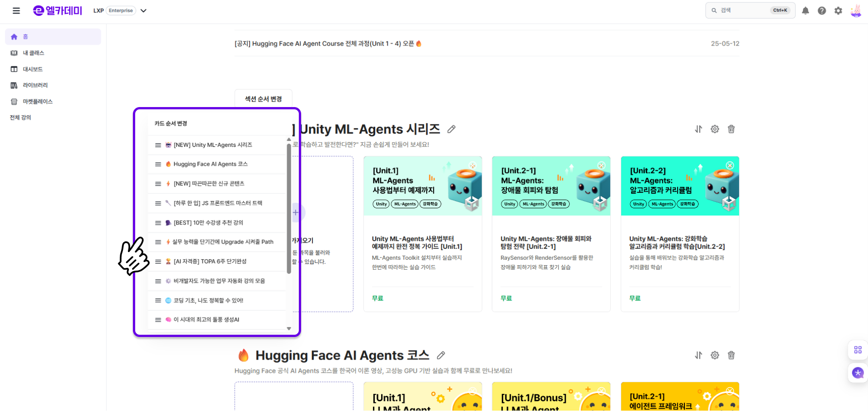Screen dimensions: 868x412
Task: Open Unity ML-Agents: 장애물 회피와 탐험 전략 title
Action: click(546, 243)
